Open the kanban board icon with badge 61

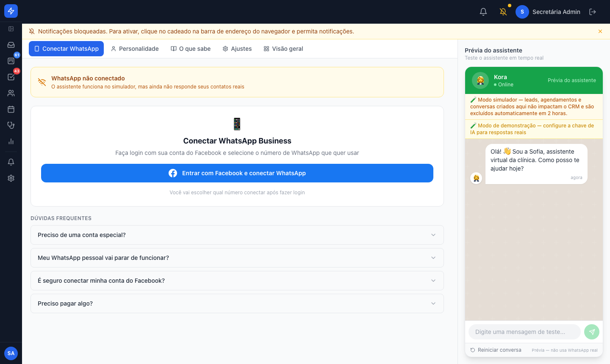(x=11, y=61)
